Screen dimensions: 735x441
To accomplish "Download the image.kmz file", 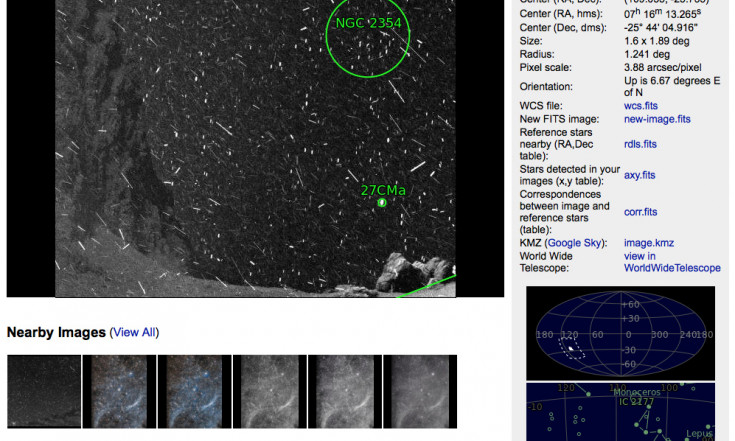I will coord(649,243).
